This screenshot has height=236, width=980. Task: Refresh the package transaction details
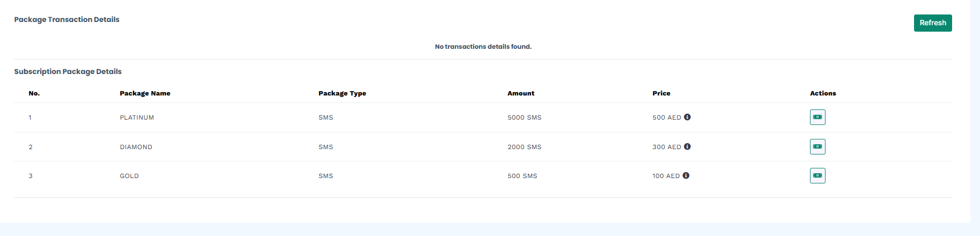coord(933,23)
